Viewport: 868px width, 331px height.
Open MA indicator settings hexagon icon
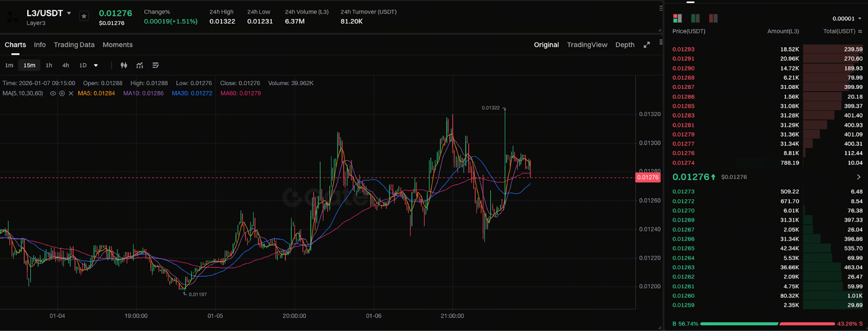click(62, 93)
